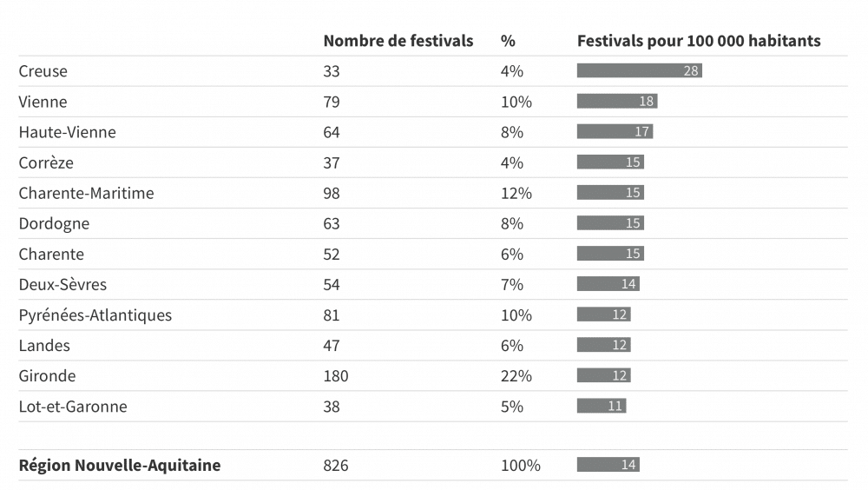Click the Lot-et-Garonne row label
The image size is (868, 490).
pyautogui.click(x=73, y=406)
